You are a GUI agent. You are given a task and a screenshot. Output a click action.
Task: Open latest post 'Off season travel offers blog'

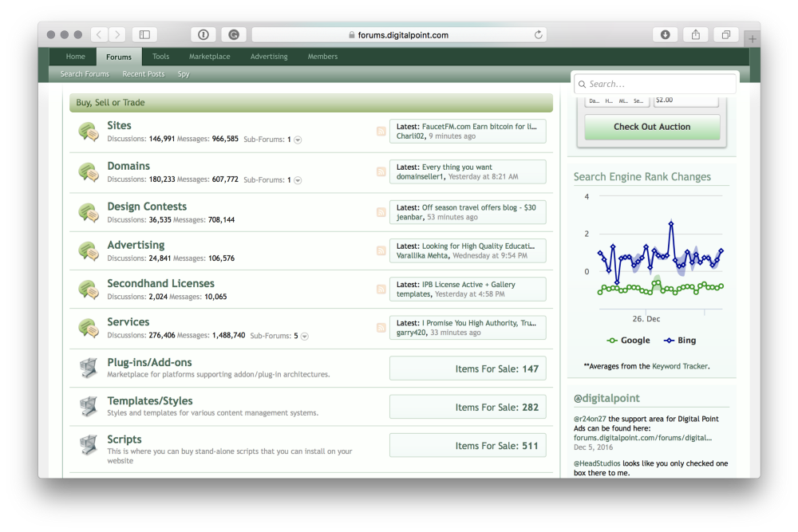tap(479, 207)
